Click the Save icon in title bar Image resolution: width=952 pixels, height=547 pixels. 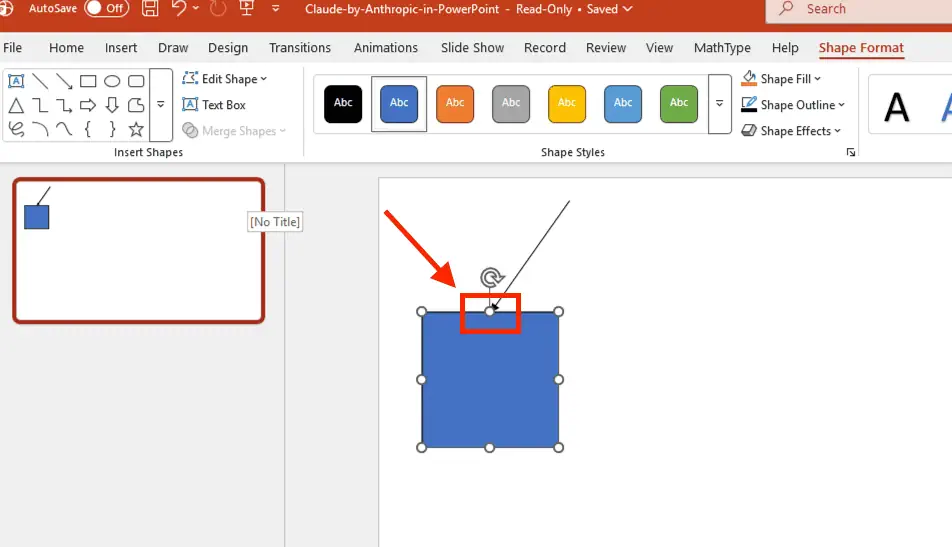click(x=150, y=9)
